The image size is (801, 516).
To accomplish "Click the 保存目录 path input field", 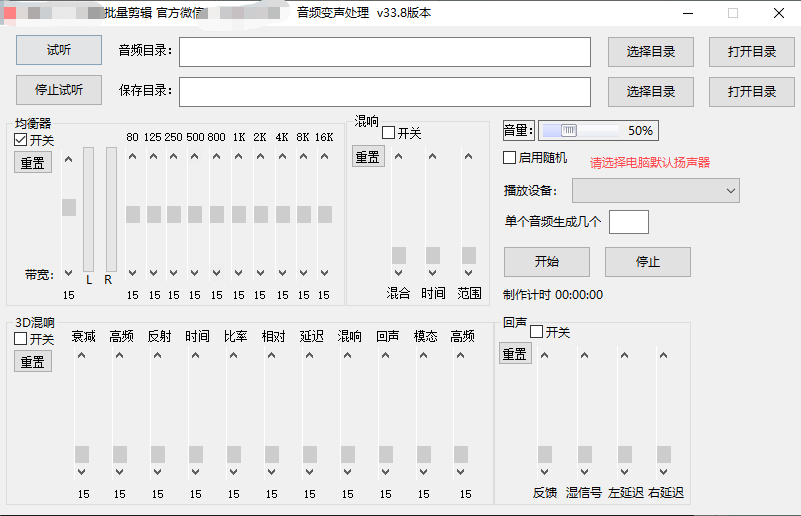I will tap(385, 91).
